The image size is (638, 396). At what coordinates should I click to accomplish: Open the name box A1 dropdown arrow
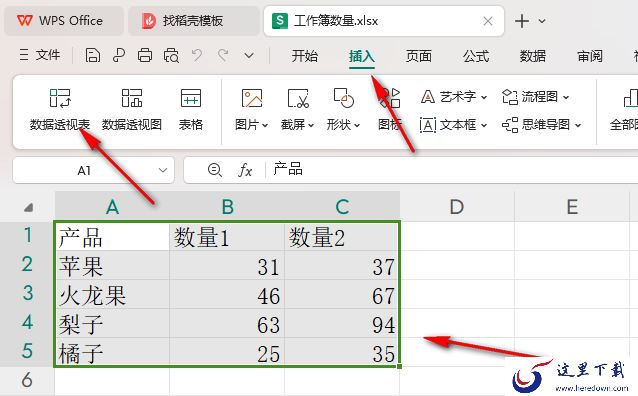tap(163, 170)
